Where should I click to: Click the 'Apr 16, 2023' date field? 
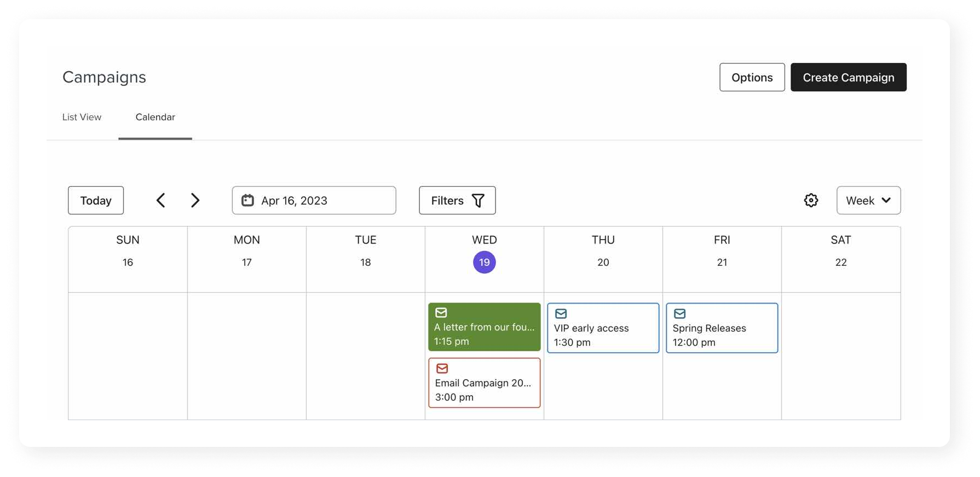tap(314, 200)
